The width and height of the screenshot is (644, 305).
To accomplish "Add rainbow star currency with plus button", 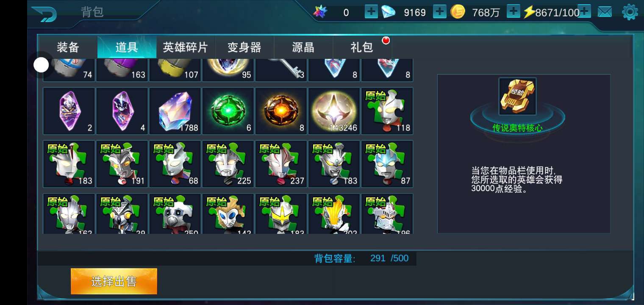I will click(371, 12).
